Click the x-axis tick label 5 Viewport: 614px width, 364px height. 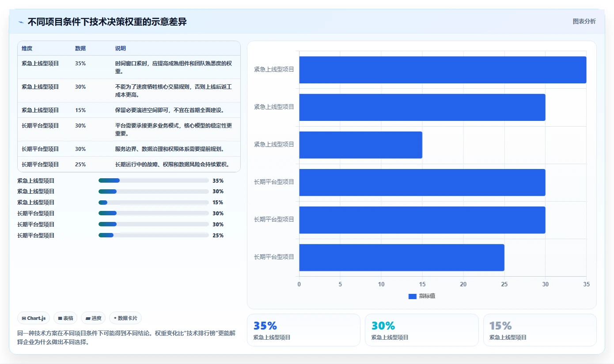tap(340, 284)
